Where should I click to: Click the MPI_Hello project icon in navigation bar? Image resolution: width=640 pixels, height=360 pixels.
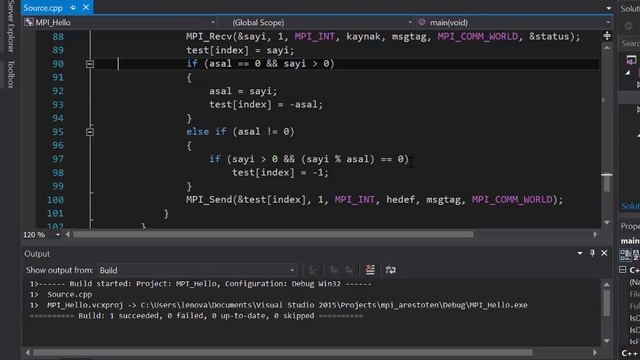(x=29, y=22)
